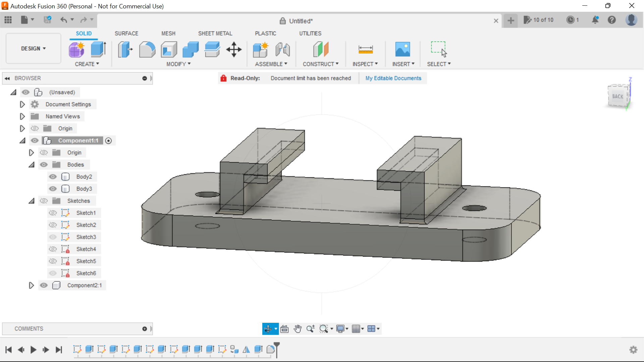This screenshot has width=644, height=362.
Task: Hide Sketch4 in browser tree
Action: coord(53,249)
